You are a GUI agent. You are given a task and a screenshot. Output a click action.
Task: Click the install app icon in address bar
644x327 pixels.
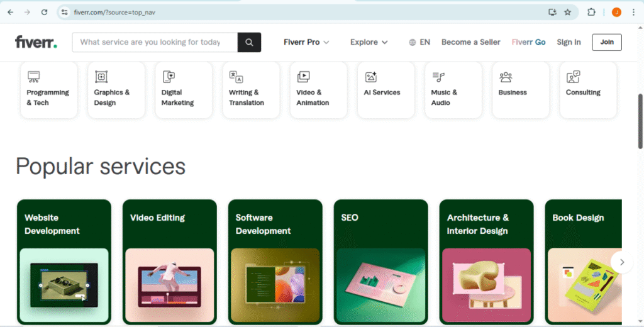[x=552, y=13]
